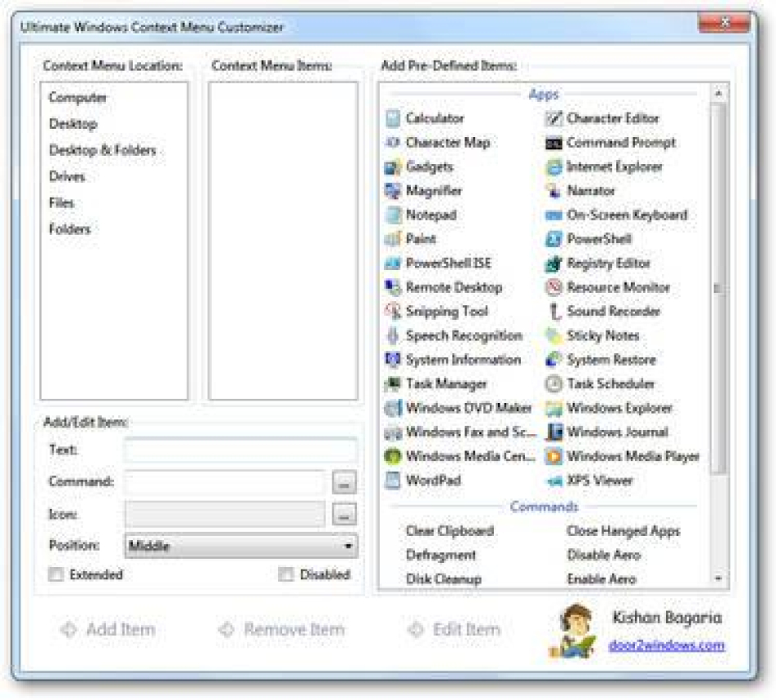Select the Snipping Tool icon

click(392, 311)
